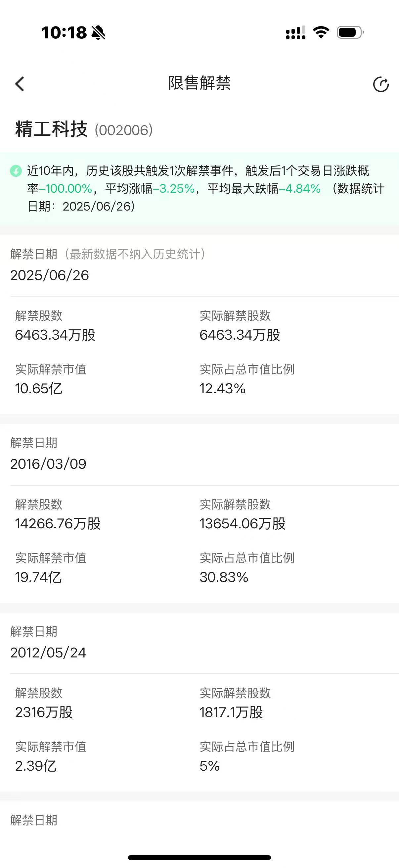Image resolution: width=399 pixels, height=868 pixels.
Task: Tap the stock code (002006)
Action: pyautogui.click(x=124, y=130)
